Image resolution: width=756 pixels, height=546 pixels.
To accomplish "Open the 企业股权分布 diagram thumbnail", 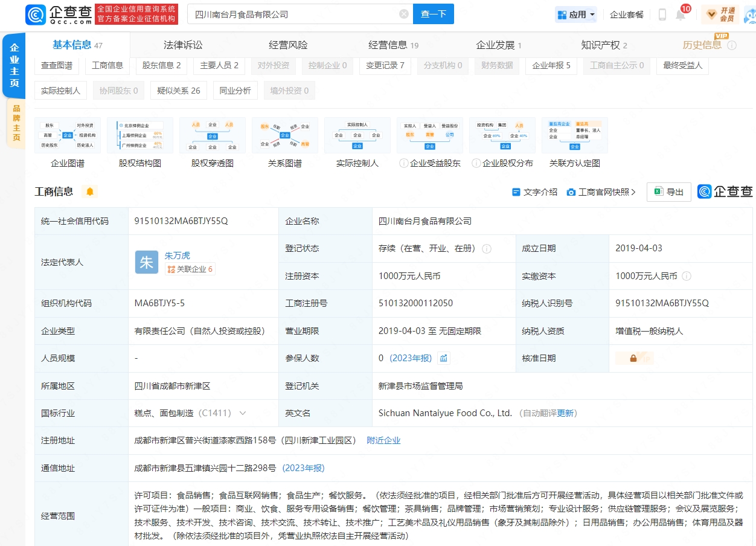I will [502, 135].
